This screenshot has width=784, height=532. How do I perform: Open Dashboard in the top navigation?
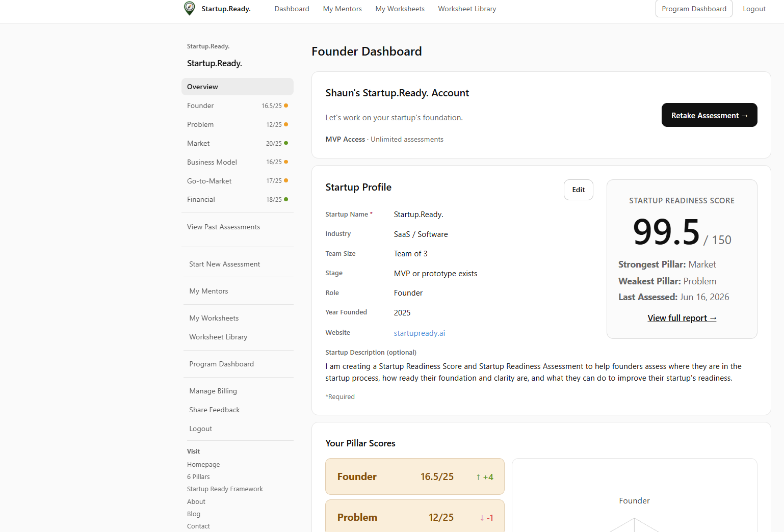[x=292, y=9]
